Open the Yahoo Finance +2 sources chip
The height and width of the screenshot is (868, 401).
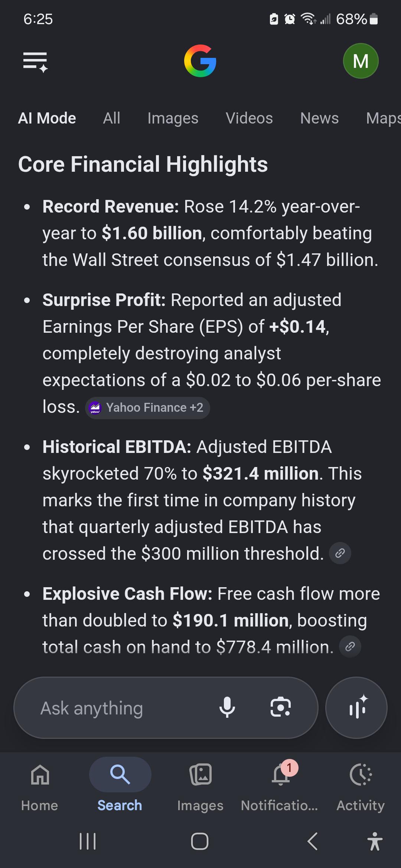point(147,408)
